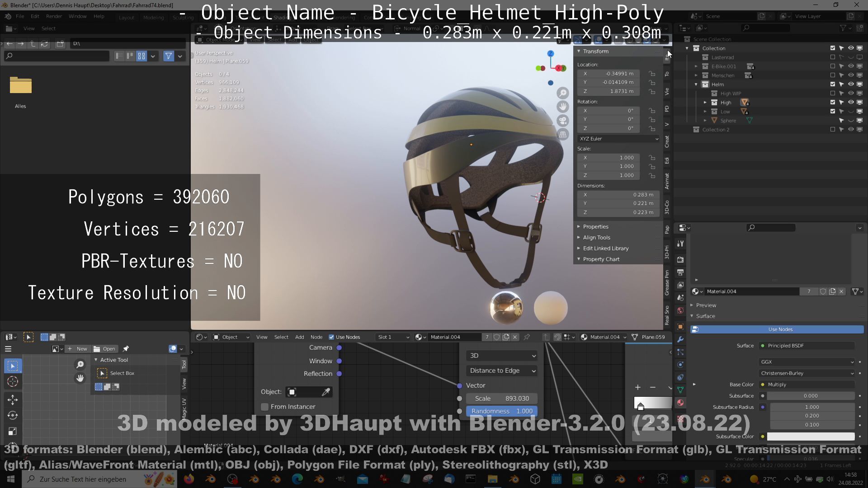Adjust the Randomness slider in texture node
Image resolution: width=868 pixels, height=488 pixels.
coord(501,411)
